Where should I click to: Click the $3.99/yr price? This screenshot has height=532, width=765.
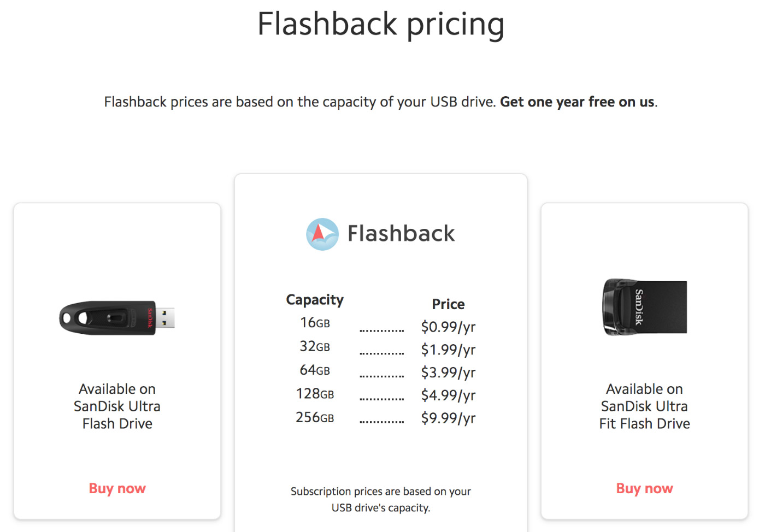click(x=448, y=373)
